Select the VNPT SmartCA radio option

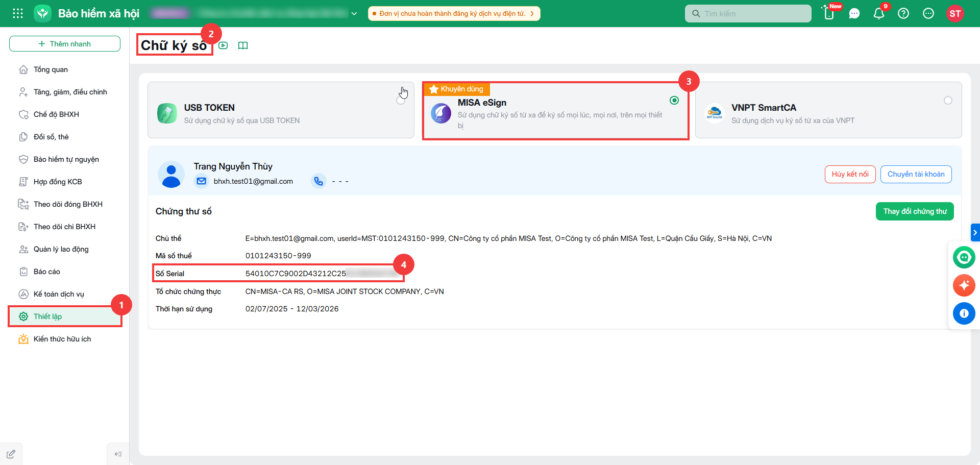[x=948, y=100]
